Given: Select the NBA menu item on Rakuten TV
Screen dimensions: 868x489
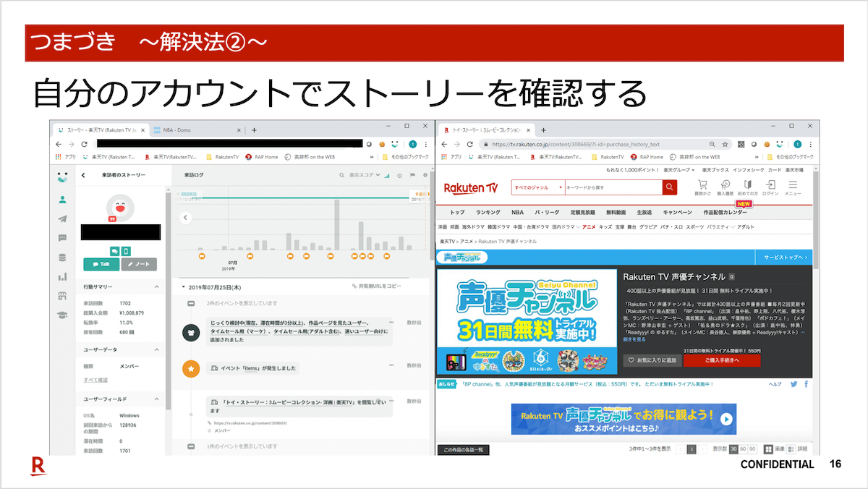Looking at the screenshot, I should [517, 212].
